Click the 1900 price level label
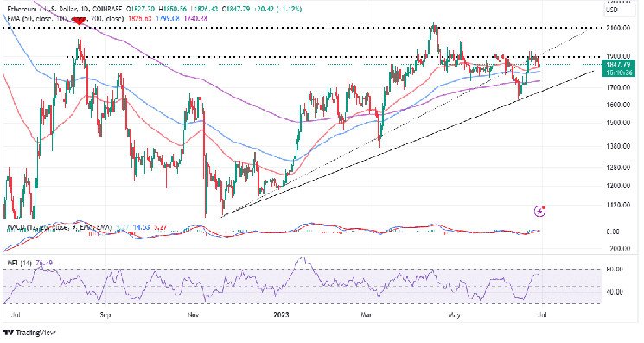Viewport: 644px width, 343px height. 618,56
